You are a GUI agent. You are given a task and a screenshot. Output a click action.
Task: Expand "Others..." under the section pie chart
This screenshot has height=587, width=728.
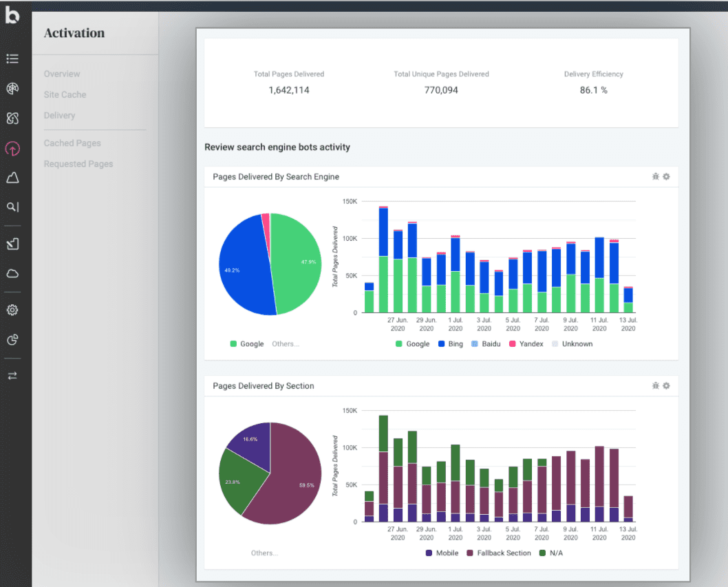tap(265, 553)
